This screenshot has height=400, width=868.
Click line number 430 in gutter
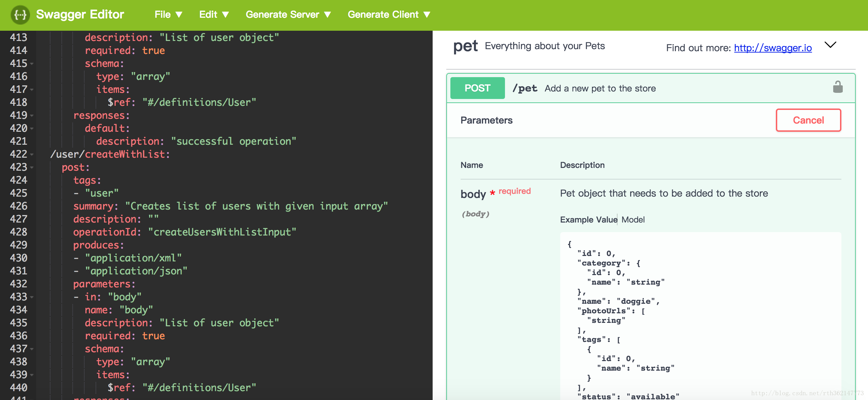point(18,258)
